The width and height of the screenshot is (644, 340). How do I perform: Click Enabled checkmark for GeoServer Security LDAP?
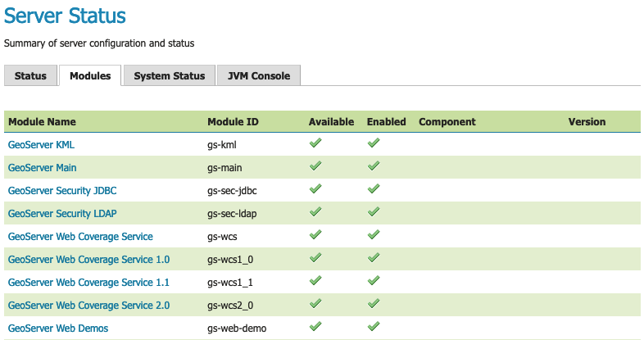pyautogui.click(x=374, y=212)
